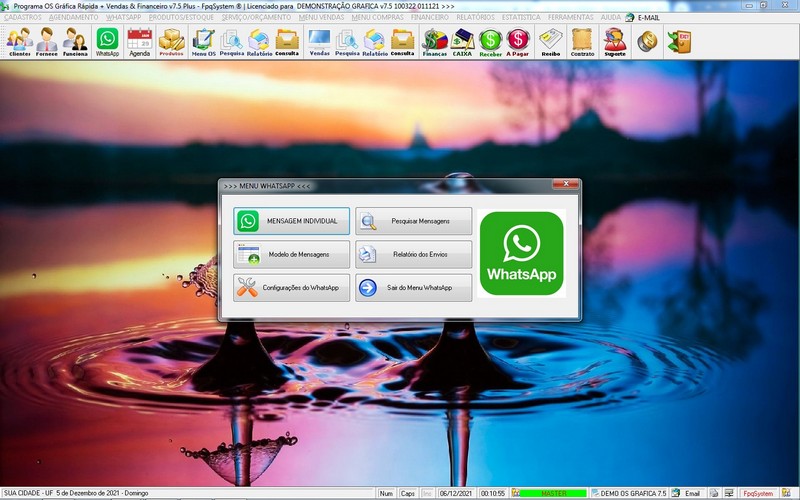Click the Email entry in status bar

pos(692,493)
